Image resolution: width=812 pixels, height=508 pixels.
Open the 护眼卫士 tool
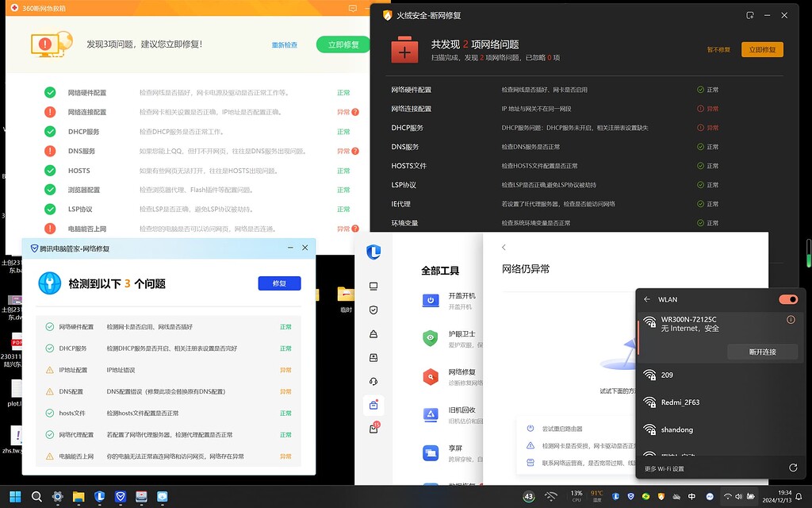[453, 339]
